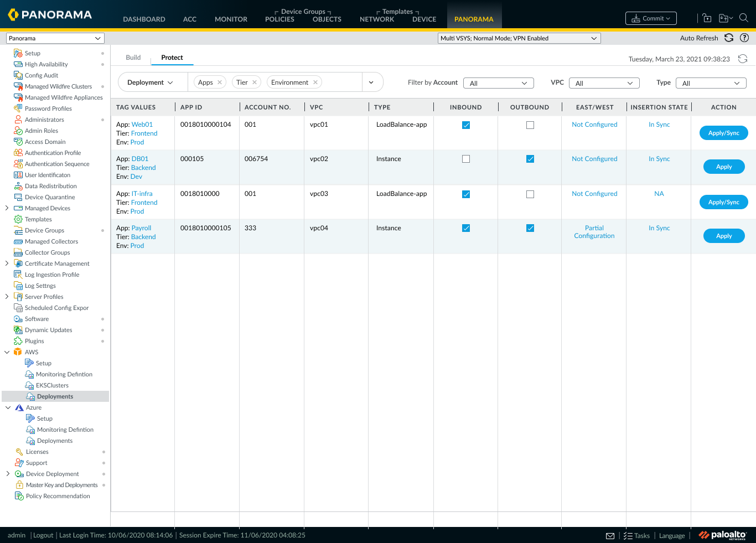Click the tag filter input field
756x543 pixels.
pos(343,82)
